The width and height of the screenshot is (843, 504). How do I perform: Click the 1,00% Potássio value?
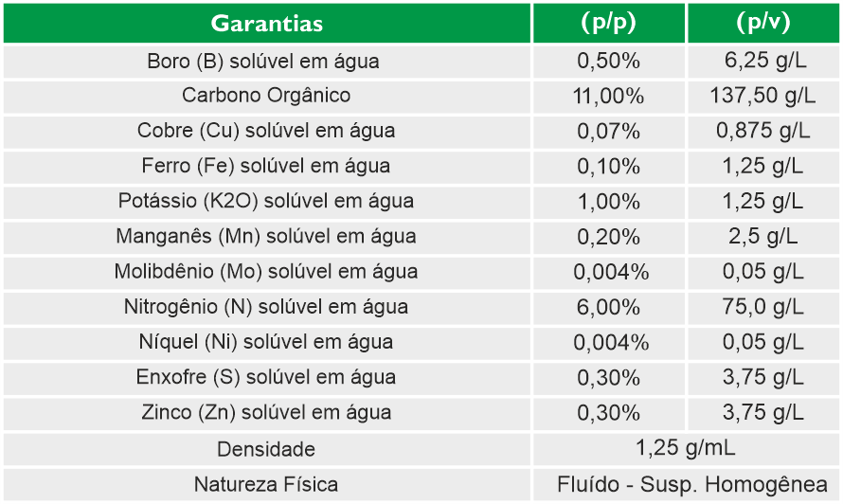coord(608,201)
